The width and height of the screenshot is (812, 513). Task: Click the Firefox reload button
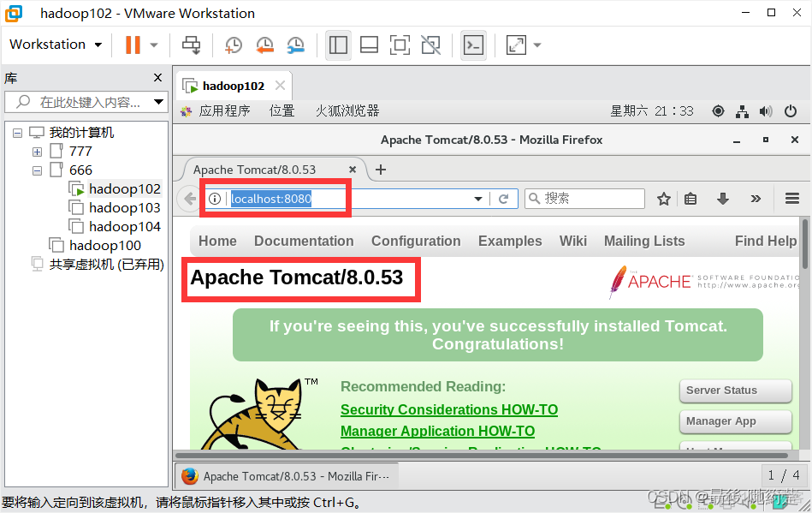click(503, 199)
